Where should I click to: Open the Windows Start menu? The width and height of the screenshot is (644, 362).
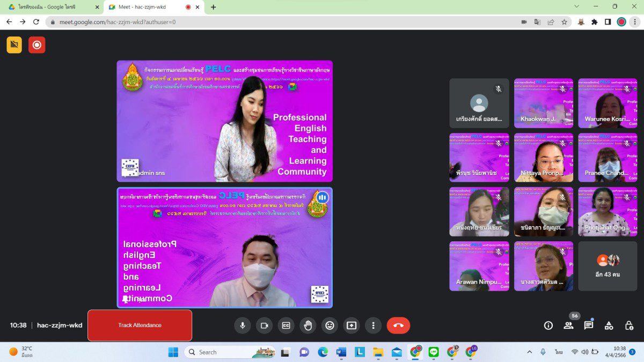[x=173, y=352]
